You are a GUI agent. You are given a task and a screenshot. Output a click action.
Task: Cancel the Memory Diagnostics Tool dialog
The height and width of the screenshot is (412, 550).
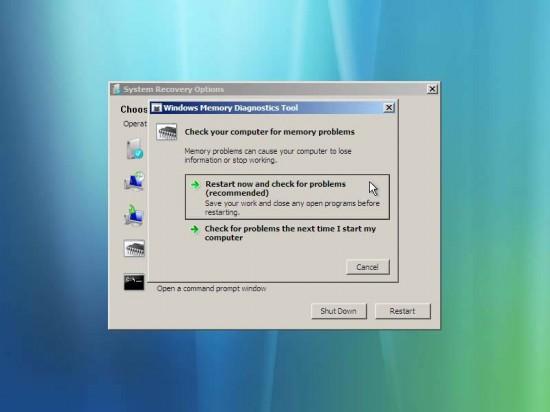click(x=367, y=267)
